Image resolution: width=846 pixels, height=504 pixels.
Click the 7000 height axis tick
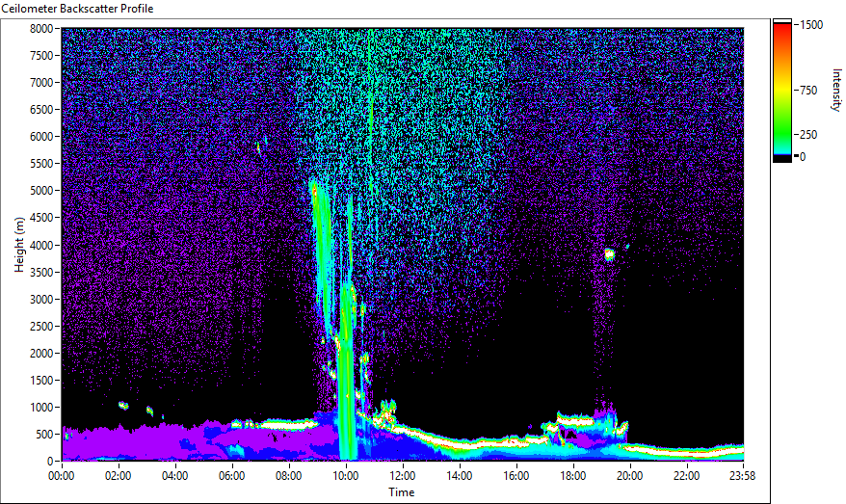pyautogui.click(x=41, y=83)
